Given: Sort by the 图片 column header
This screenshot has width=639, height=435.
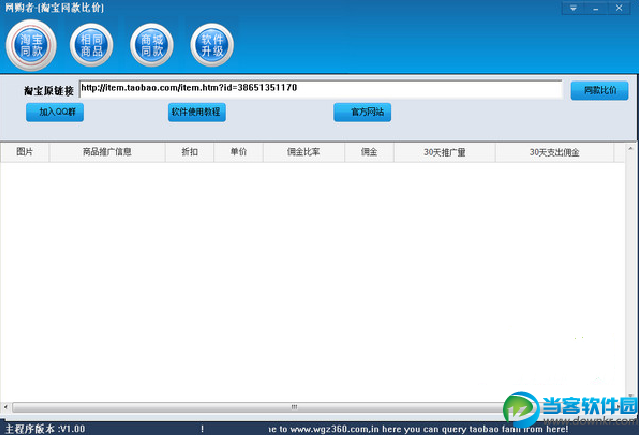Looking at the screenshot, I should click(24, 152).
